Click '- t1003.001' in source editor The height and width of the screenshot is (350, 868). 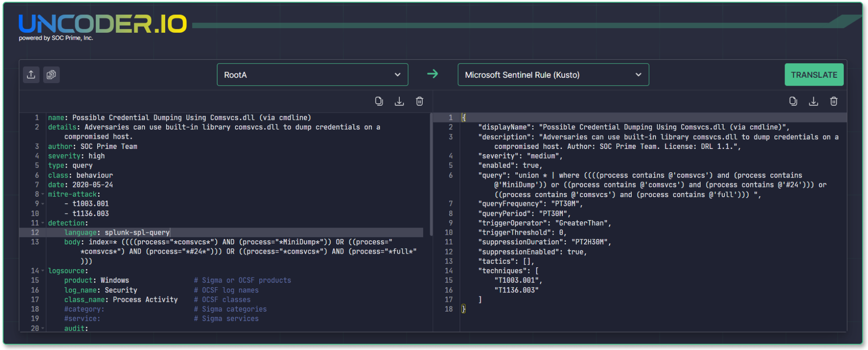coord(87,204)
